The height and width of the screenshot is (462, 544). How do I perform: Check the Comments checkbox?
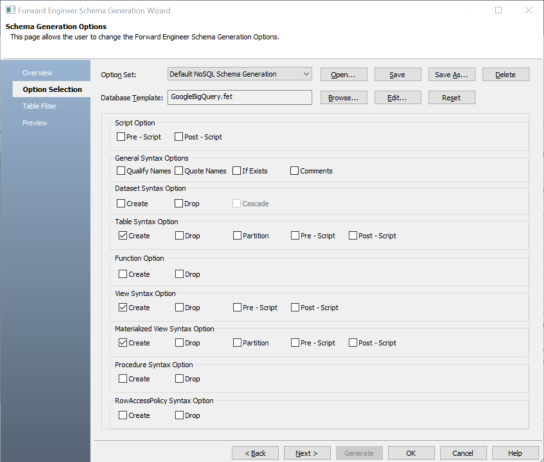(294, 171)
